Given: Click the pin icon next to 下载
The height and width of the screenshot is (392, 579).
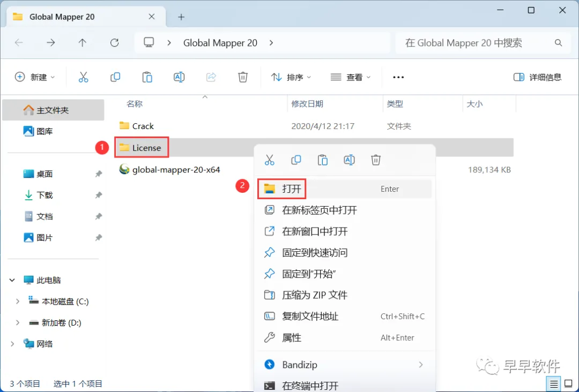Looking at the screenshot, I should pos(99,195).
